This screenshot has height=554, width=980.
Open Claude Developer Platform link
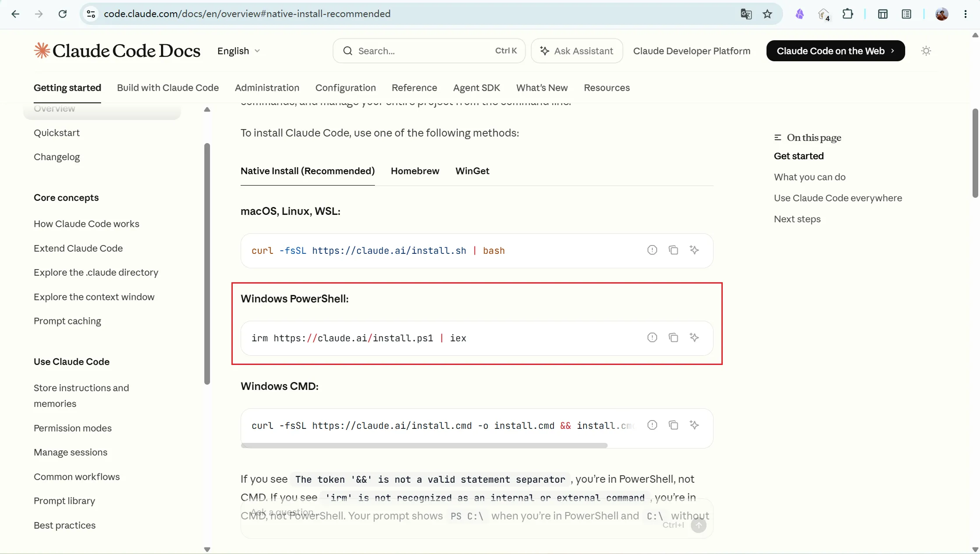coord(692,51)
